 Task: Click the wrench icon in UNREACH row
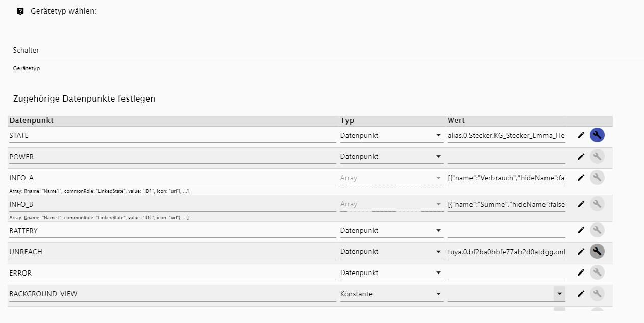coord(597,252)
